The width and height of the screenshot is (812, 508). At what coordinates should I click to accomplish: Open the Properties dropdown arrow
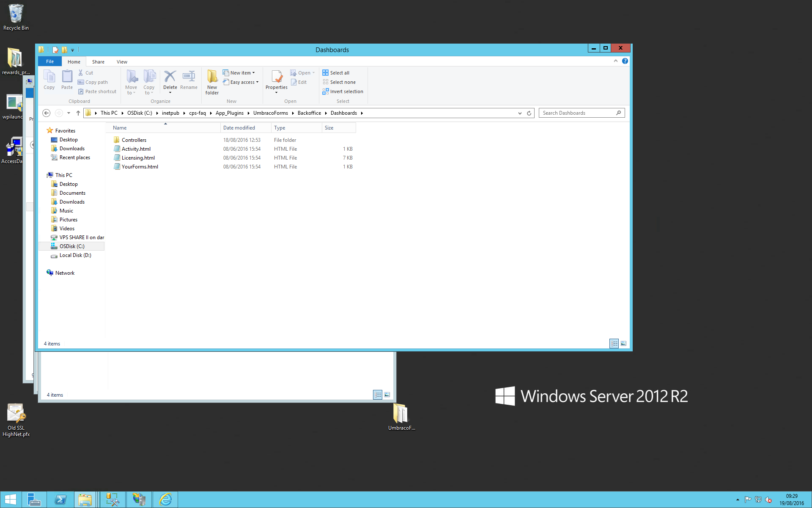(x=277, y=92)
